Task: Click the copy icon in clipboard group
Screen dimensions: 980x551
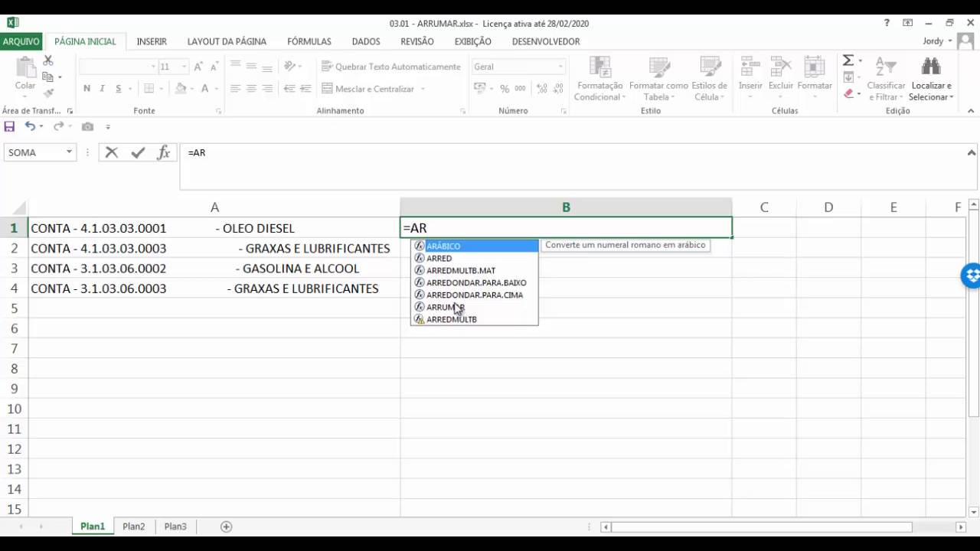Action: click(48, 77)
